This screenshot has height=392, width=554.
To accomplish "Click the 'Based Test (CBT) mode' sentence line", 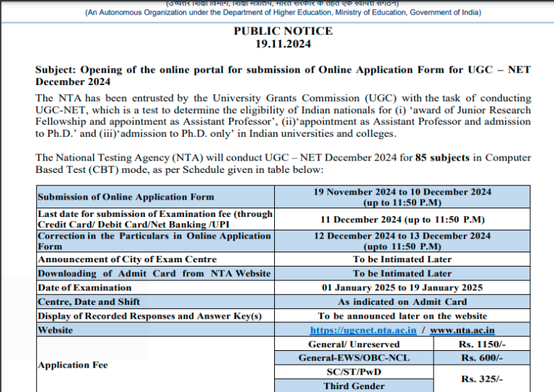I will tap(180, 170).
